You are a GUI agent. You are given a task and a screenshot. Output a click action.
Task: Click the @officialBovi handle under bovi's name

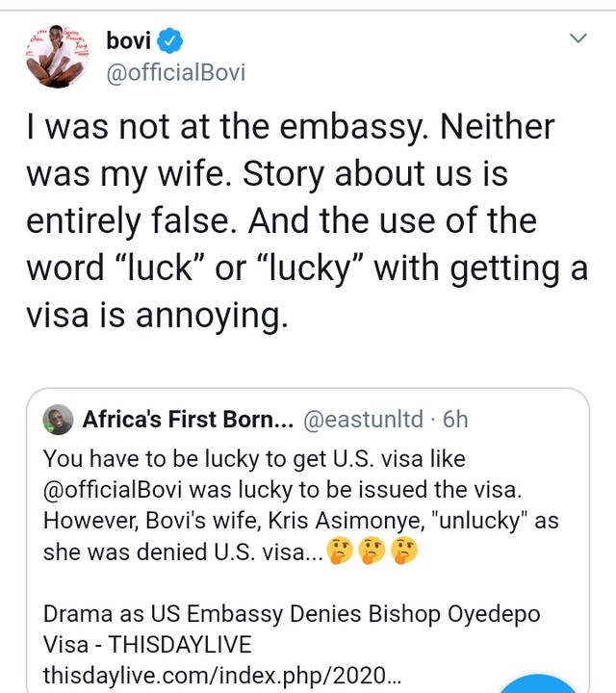pos(176,72)
